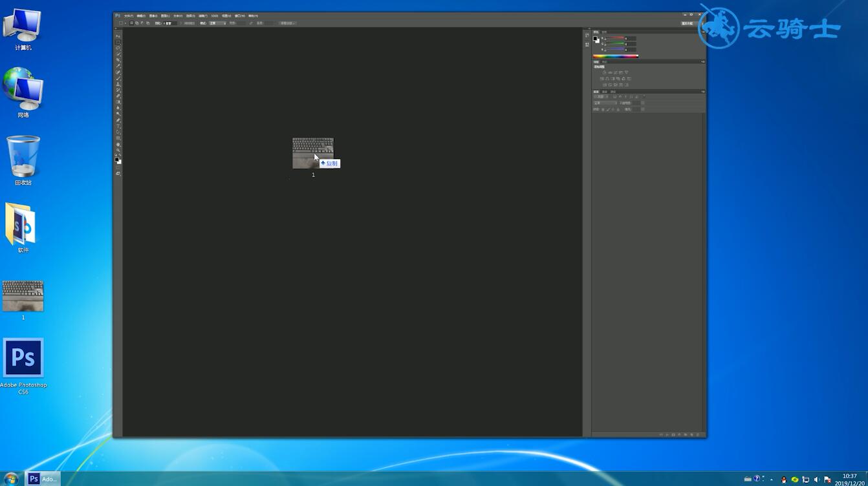Select the Path Selection tool
Screen dimensions: 868x486
pos(118,132)
